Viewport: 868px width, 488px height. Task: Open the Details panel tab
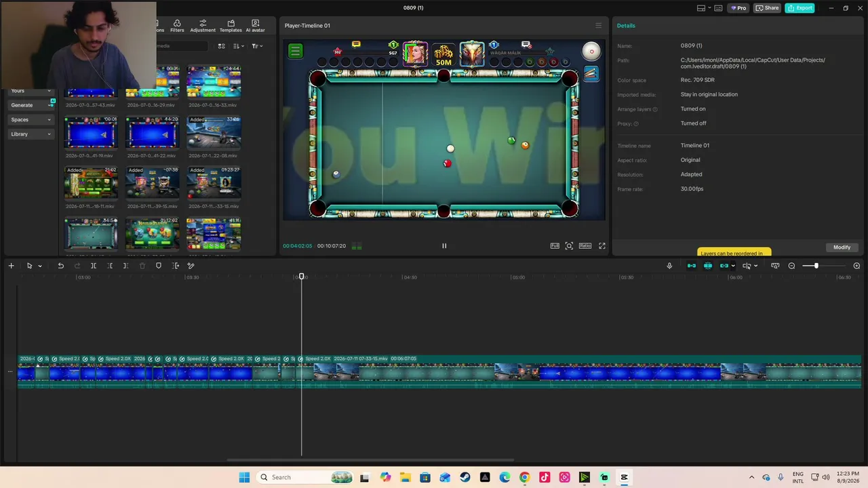coord(626,26)
